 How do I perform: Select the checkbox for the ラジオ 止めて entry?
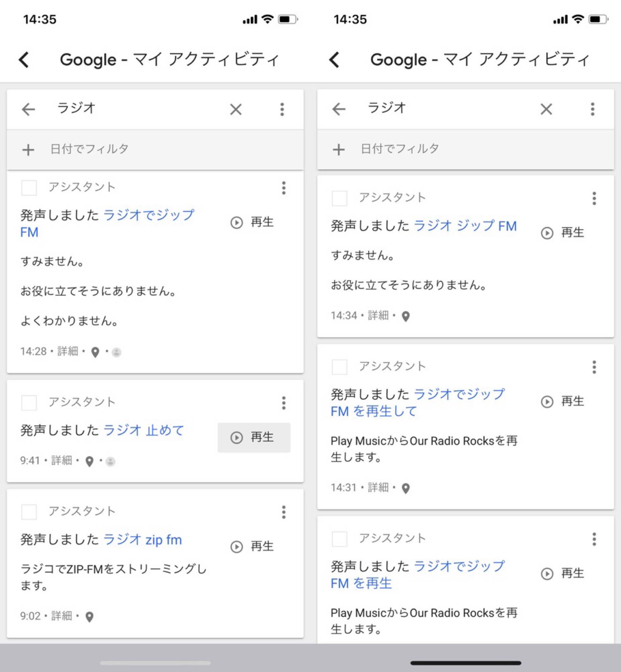coord(29,403)
